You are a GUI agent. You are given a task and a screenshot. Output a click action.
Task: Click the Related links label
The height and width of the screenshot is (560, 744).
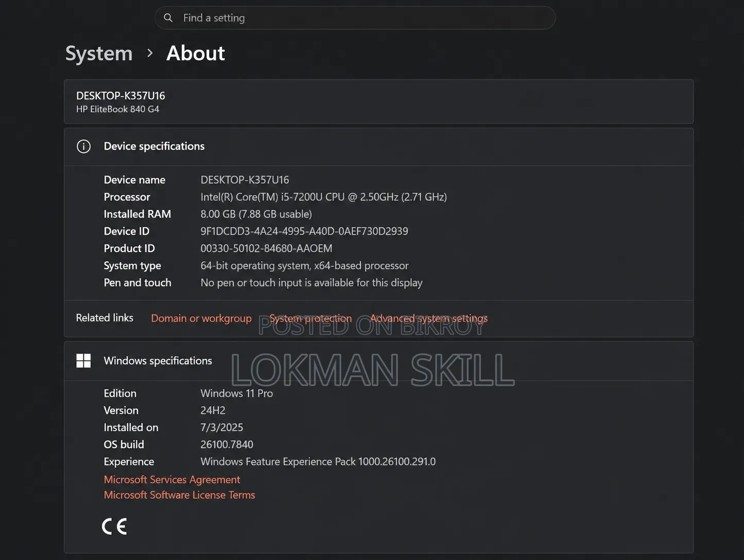coord(105,318)
